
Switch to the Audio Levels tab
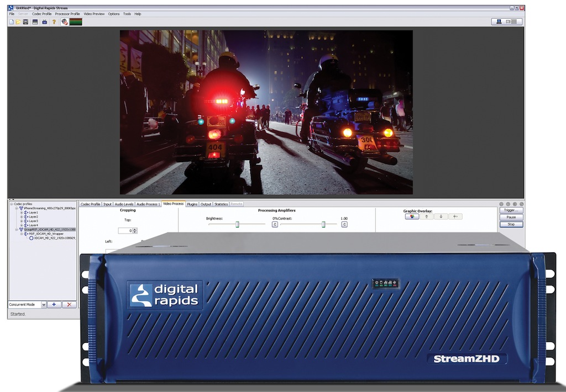click(x=124, y=204)
